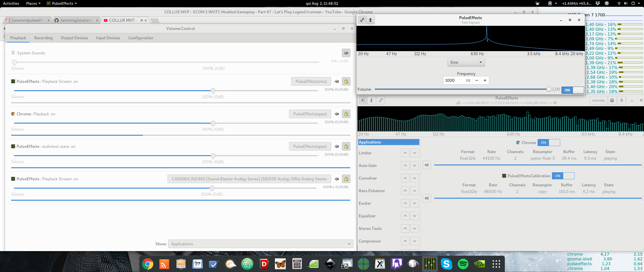This screenshot has width=644, height=272.
Task: Open Atom editor from the dock
Action: 247,264
